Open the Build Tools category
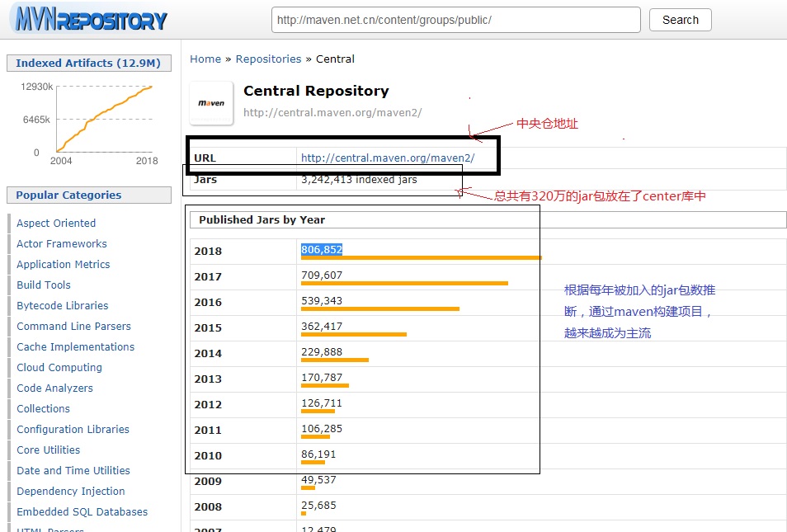Viewport: 787px width, 532px height. [43, 285]
